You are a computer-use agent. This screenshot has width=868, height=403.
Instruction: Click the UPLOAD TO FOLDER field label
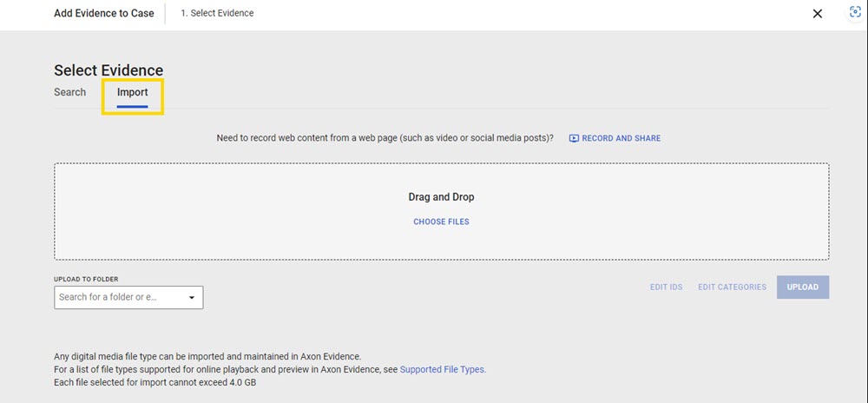[x=86, y=279]
